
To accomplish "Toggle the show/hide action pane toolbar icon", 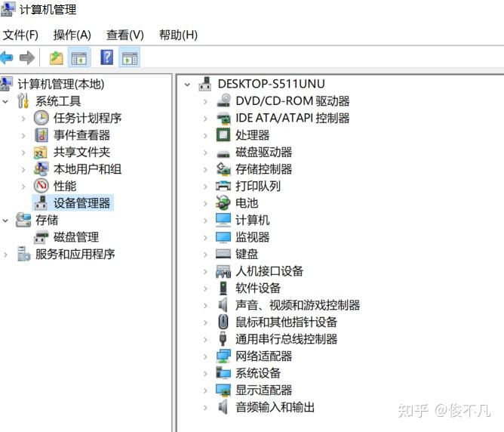I will pyautogui.click(x=130, y=58).
